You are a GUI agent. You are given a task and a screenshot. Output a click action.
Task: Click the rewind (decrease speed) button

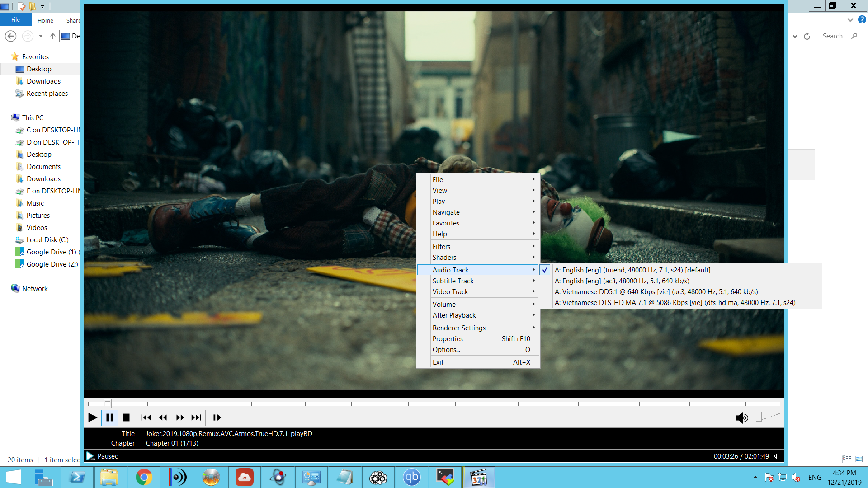pyautogui.click(x=163, y=418)
